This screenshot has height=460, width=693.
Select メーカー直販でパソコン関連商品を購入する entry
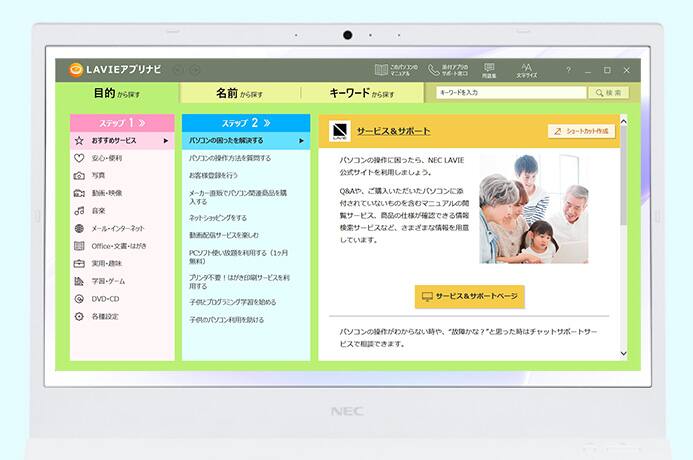(238, 197)
